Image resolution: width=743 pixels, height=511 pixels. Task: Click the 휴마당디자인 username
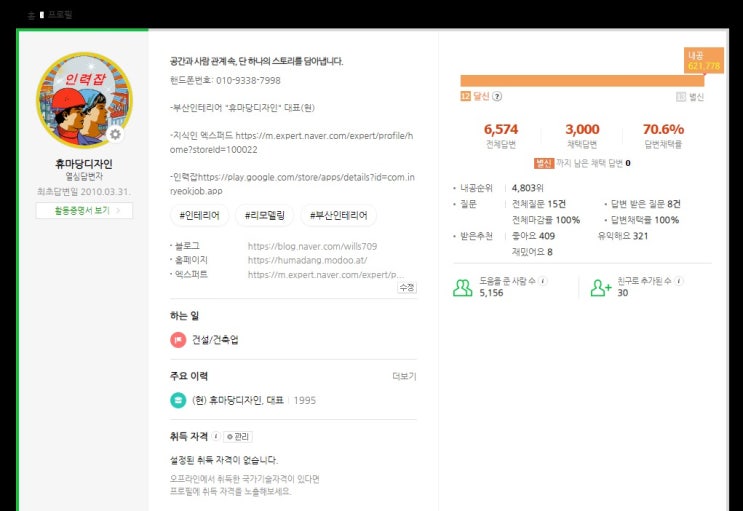[x=84, y=164]
